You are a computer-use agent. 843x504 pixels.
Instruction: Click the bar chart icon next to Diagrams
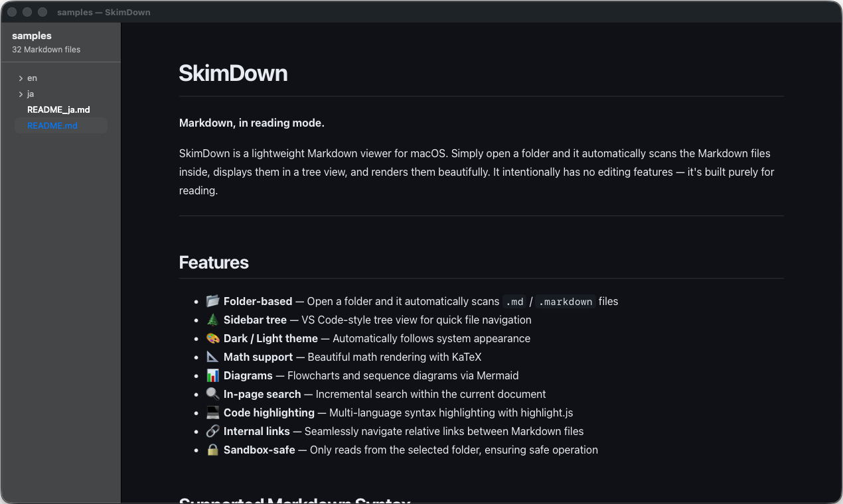[212, 375]
